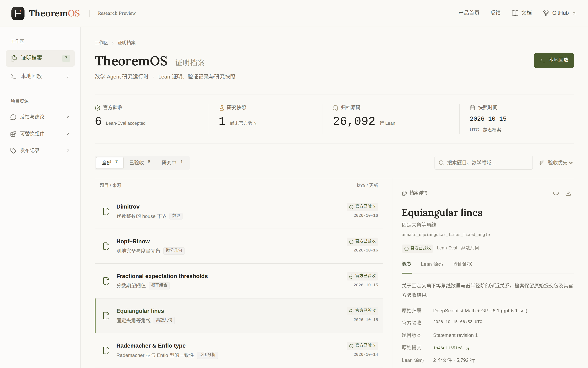The width and height of the screenshot is (588, 368).
Task: Click the 泛函分析 tag
Action: point(207,355)
